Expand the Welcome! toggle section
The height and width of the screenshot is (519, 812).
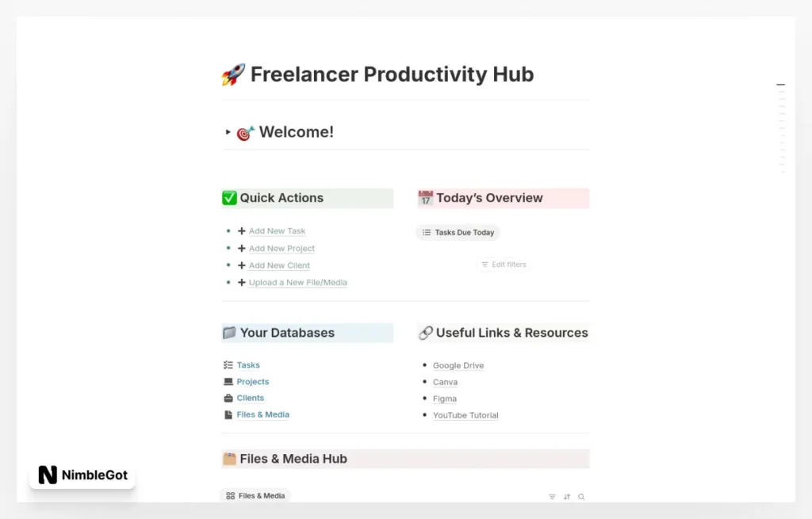click(228, 132)
